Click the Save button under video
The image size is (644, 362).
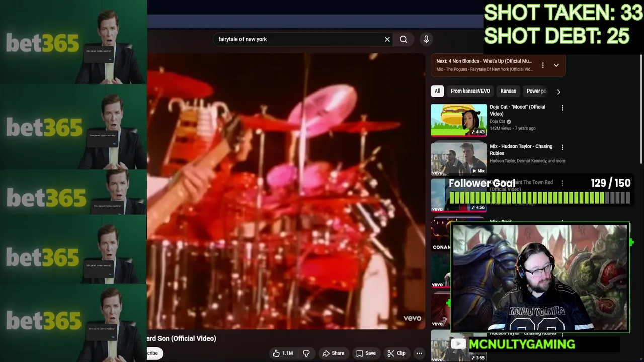(x=366, y=353)
